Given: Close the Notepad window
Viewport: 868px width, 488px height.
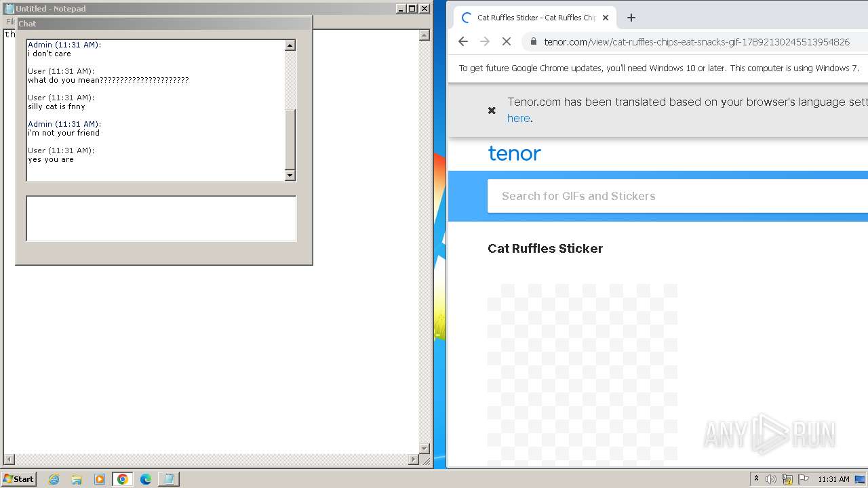Looking at the screenshot, I should click(425, 9).
